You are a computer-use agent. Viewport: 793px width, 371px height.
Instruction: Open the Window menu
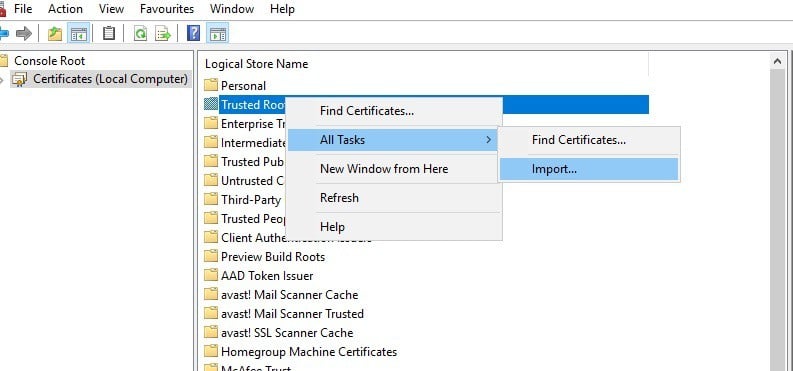[231, 9]
